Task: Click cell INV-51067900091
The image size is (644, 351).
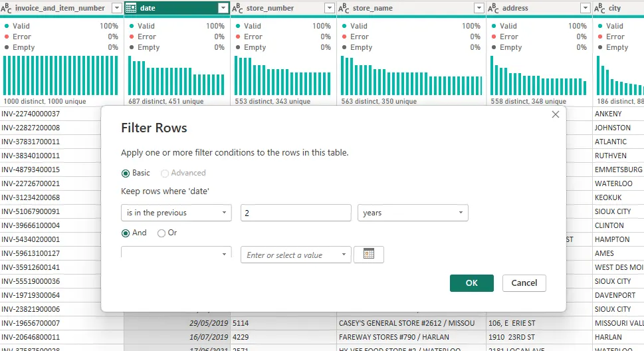Action: coord(51,211)
